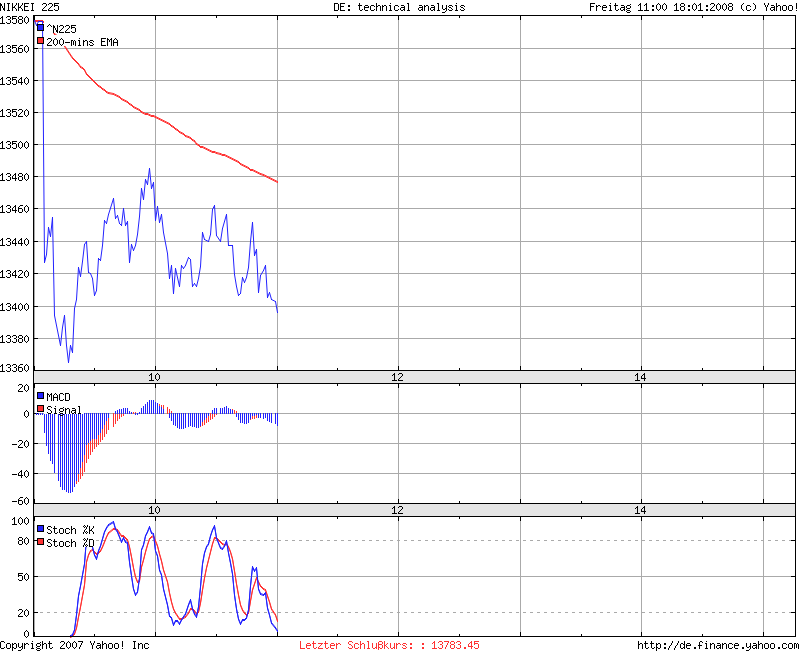
Task: Click the 14 hour label under price chart
Action: click(x=640, y=378)
